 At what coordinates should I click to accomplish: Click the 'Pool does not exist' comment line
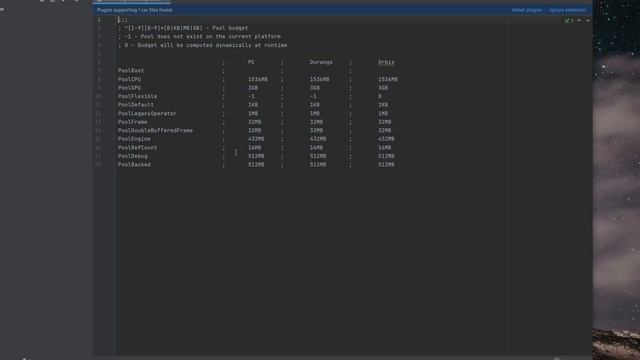tap(199, 37)
